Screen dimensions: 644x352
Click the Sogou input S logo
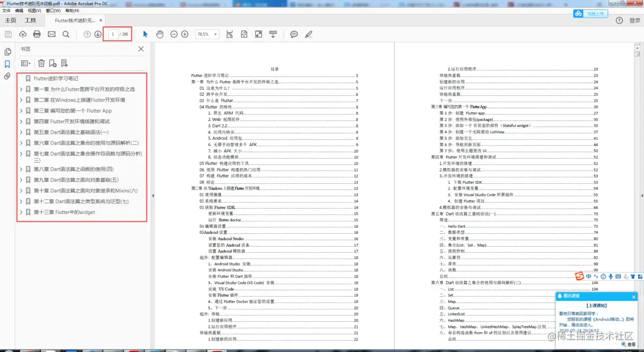pos(580,276)
